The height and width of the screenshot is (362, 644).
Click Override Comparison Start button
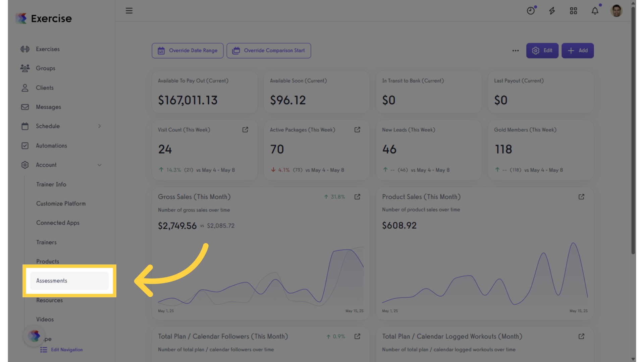[269, 51]
